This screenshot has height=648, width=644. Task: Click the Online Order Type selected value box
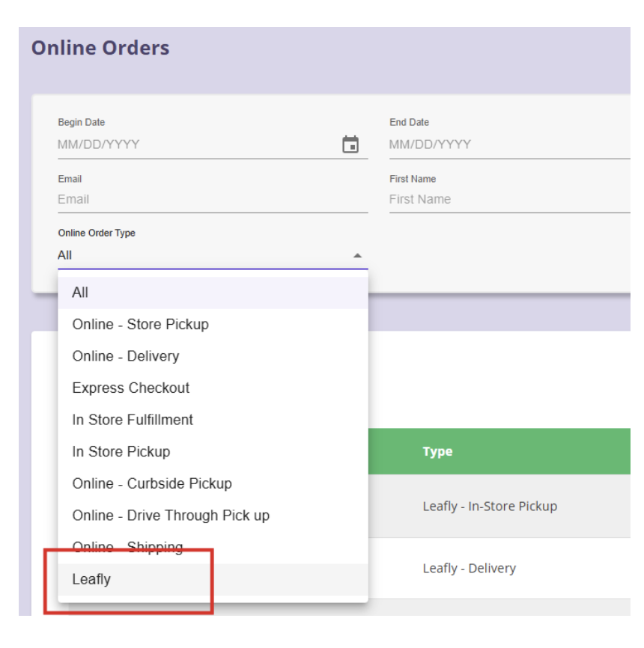(202, 255)
